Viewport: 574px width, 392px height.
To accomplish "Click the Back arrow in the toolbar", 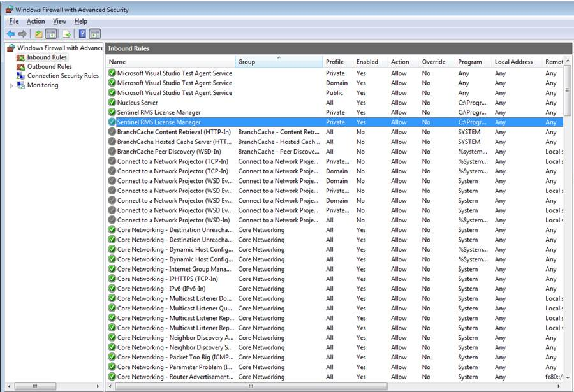I will point(11,34).
